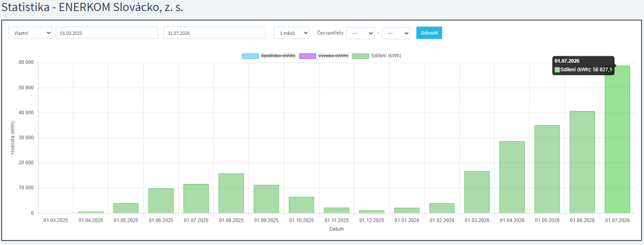644x245 pixels.
Task: Toggle the Výroba (kWh) legend label
Action: (333, 56)
